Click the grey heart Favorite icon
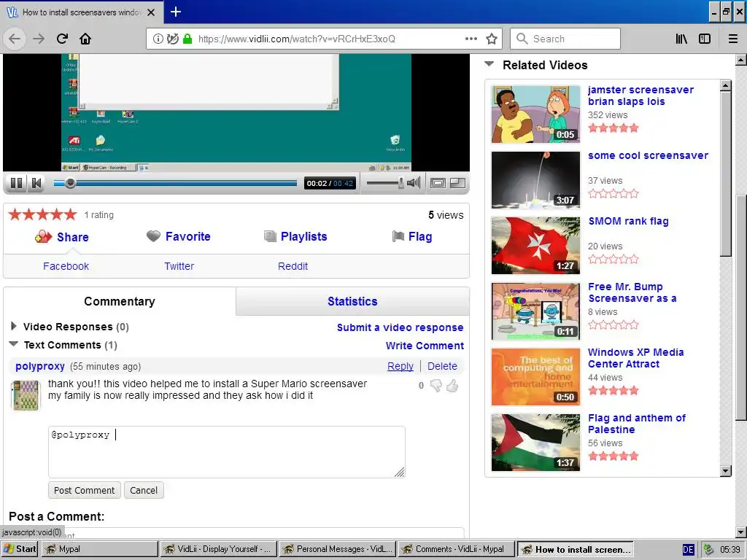Image resolution: width=747 pixels, height=560 pixels. [x=153, y=236]
